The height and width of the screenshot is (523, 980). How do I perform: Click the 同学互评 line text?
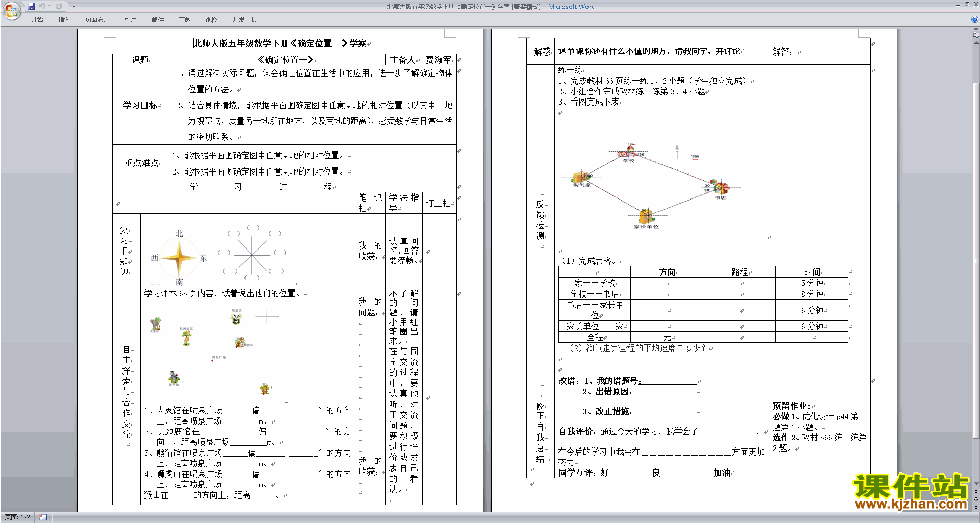point(645,472)
